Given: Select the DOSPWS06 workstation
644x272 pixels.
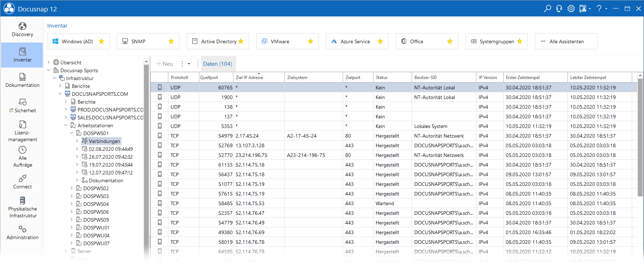Looking at the screenshot, I should click(96, 212).
